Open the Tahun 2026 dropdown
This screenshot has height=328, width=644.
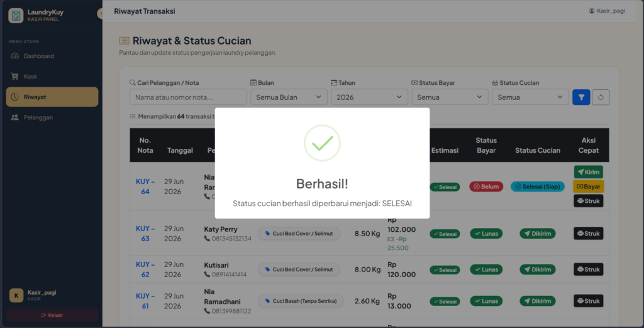point(369,97)
